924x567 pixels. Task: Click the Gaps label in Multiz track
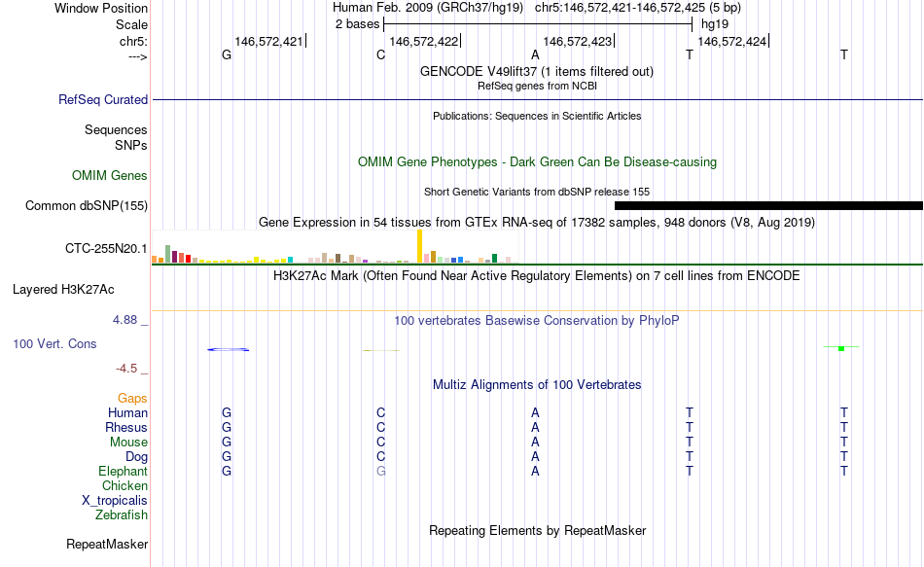point(132,399)
